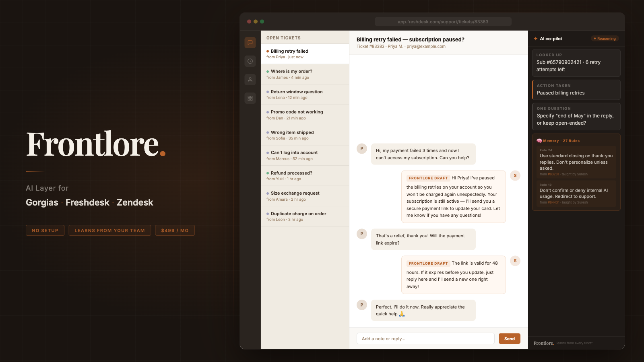The width and height of the screenshot is (644, 362).
Task: Click Priya's P avatar beside payment failed message
Action: 362,148
